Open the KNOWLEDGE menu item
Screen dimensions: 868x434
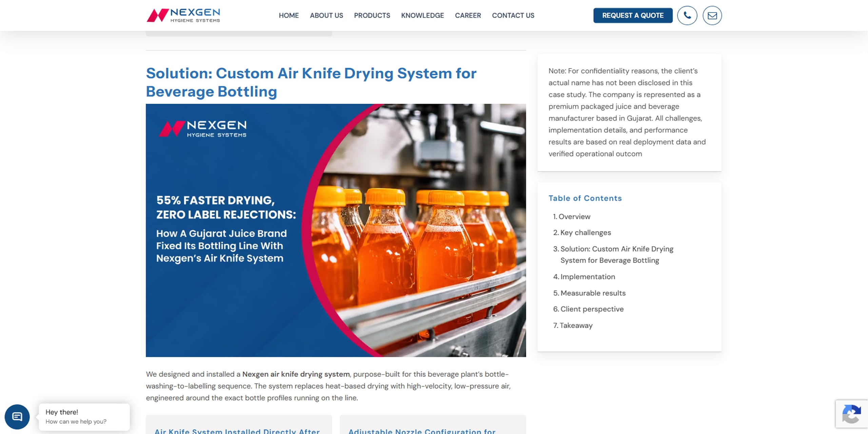[422, 15]
